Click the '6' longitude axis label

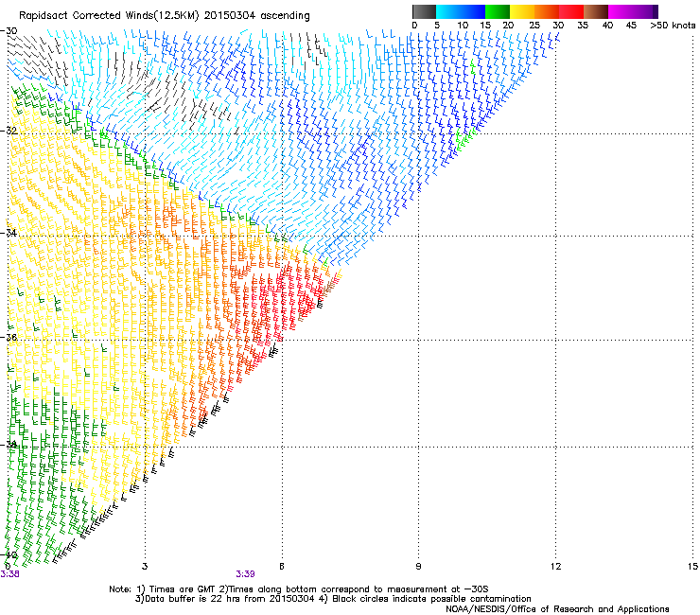(x=282, y=567)
